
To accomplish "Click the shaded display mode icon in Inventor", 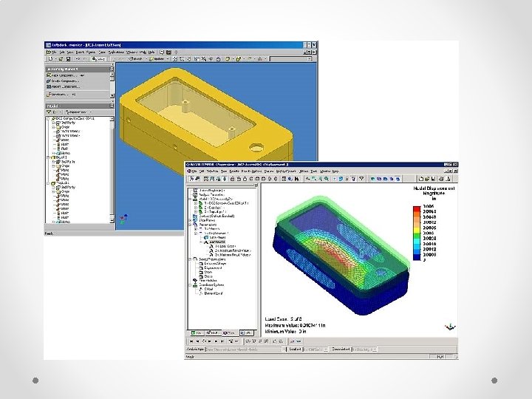I will pos(228,59).
